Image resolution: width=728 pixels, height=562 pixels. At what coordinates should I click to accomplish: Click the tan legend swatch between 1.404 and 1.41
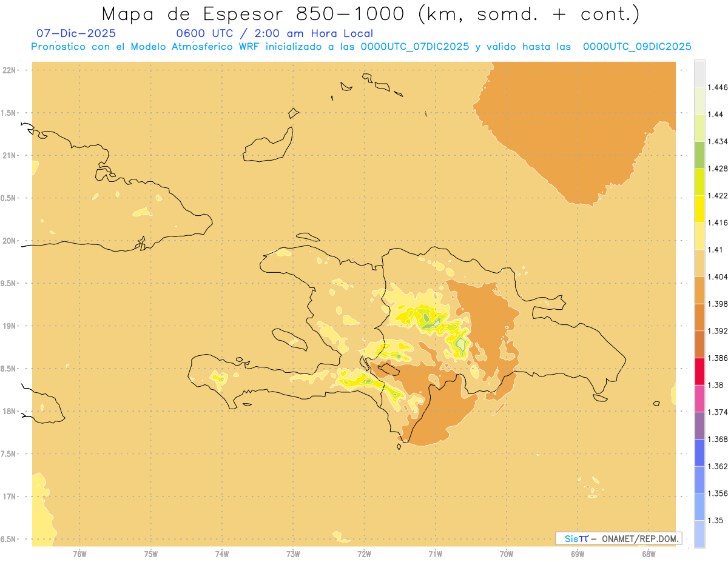click(x=699, y=263)
